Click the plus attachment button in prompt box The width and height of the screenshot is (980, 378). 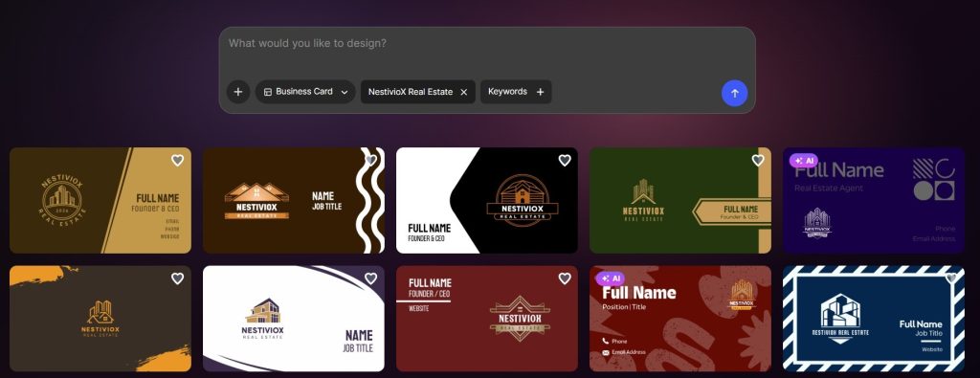pyautogui.click(x=238, y=92)
